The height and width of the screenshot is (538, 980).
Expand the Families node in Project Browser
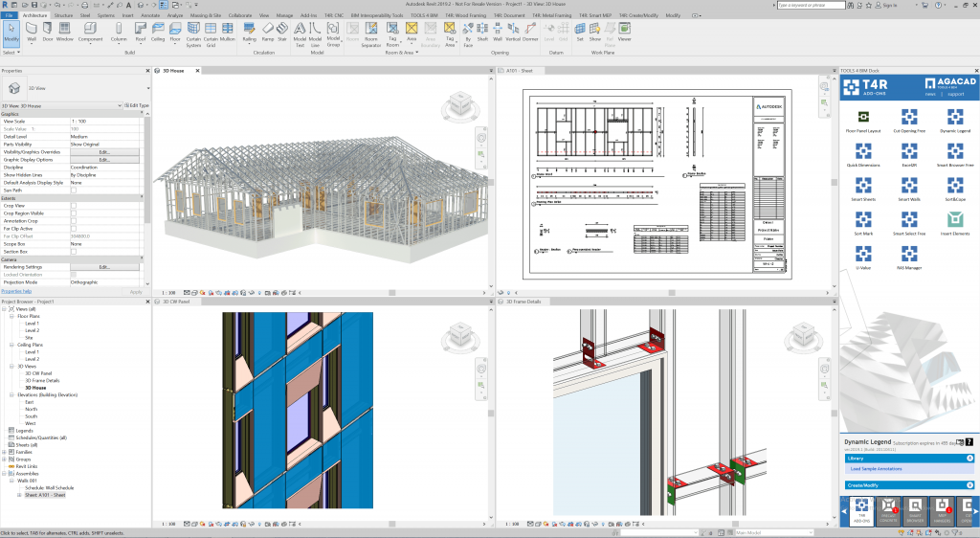coord(5,452)
